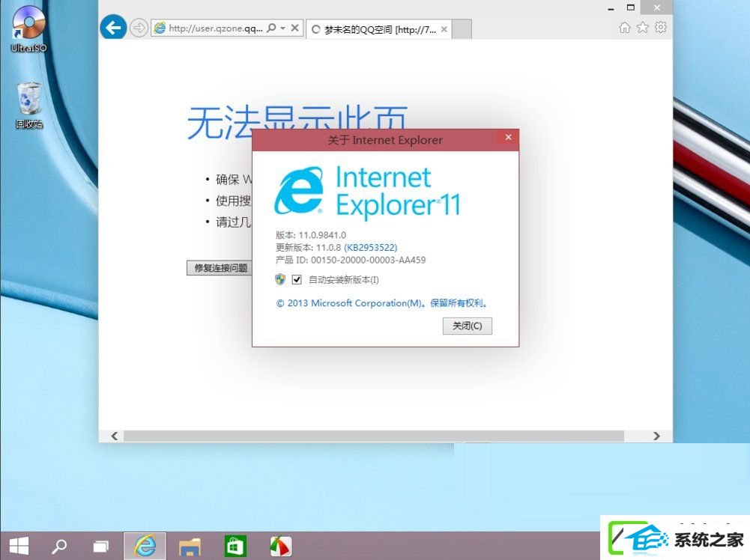Maximize the Internet Explorer window
This screenshot has height=560, width=750.
pos(630,7)
